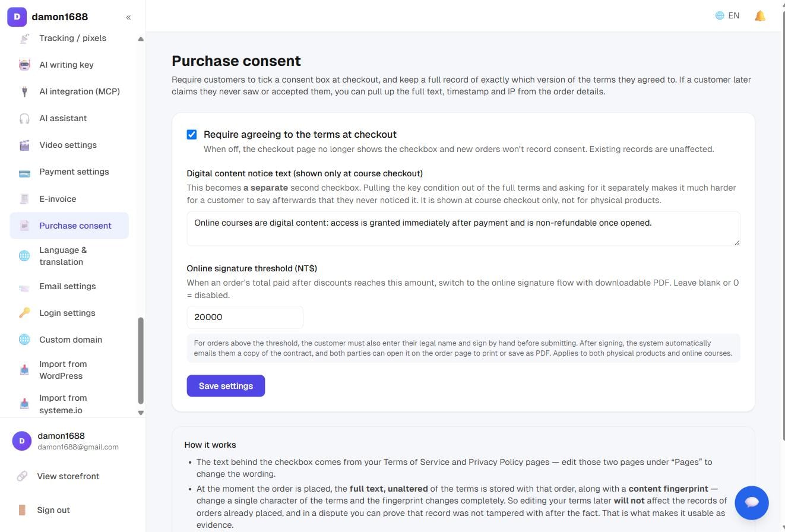
Task: Click the Digital content notice text label
Action: pyautogui.click(x=305, y=173)
